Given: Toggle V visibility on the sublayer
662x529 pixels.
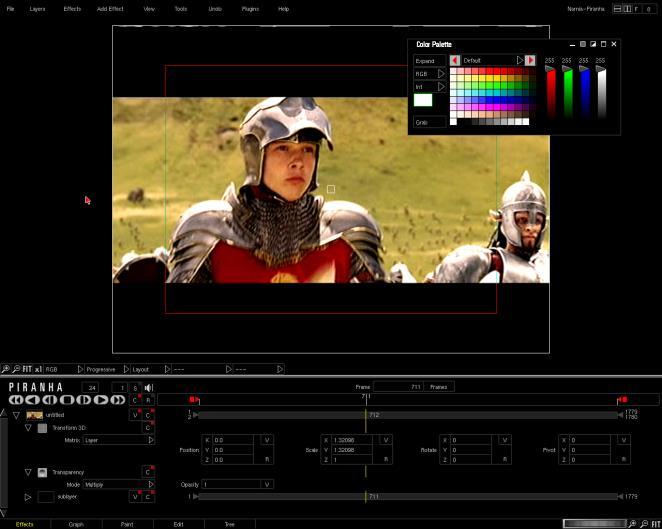Looking at the screenshot, I should pyautogui.click(x=135, y=497).
